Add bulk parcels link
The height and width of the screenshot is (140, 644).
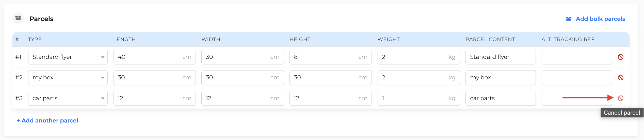pyautogui.click(x=600, y=19)
